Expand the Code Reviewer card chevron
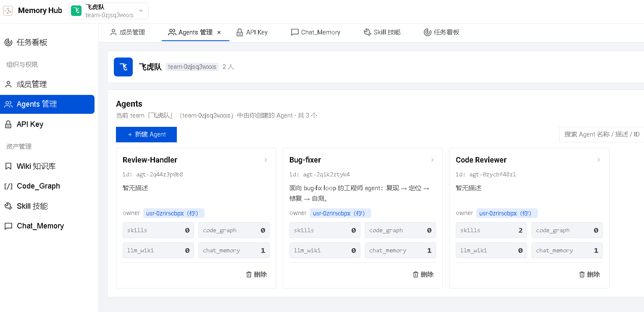This screenshot has height=312, width=644. [599, 160]
